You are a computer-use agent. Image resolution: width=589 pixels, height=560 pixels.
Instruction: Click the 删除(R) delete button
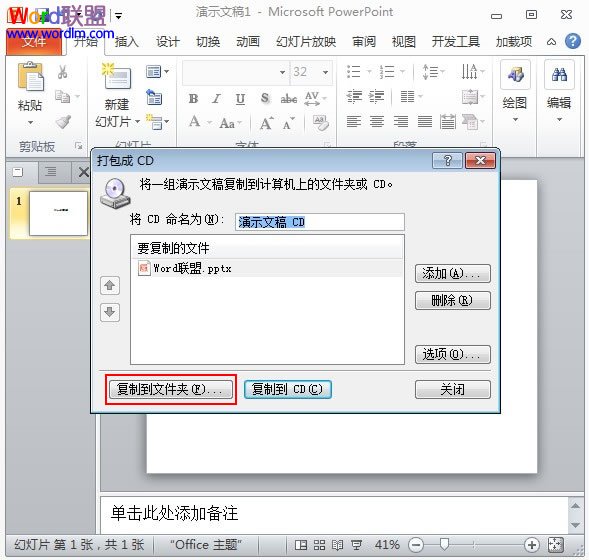453,300
